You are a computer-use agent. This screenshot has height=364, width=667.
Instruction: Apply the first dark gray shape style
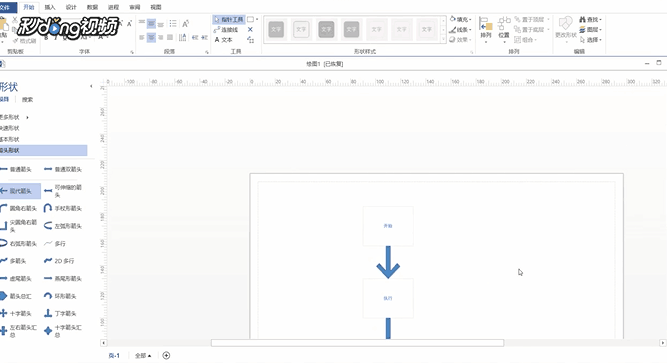click(276, 29)
